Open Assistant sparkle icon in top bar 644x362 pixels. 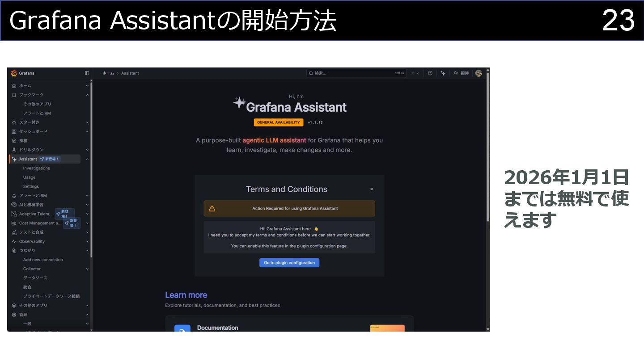pyautogui.click(x=443, y=73)
